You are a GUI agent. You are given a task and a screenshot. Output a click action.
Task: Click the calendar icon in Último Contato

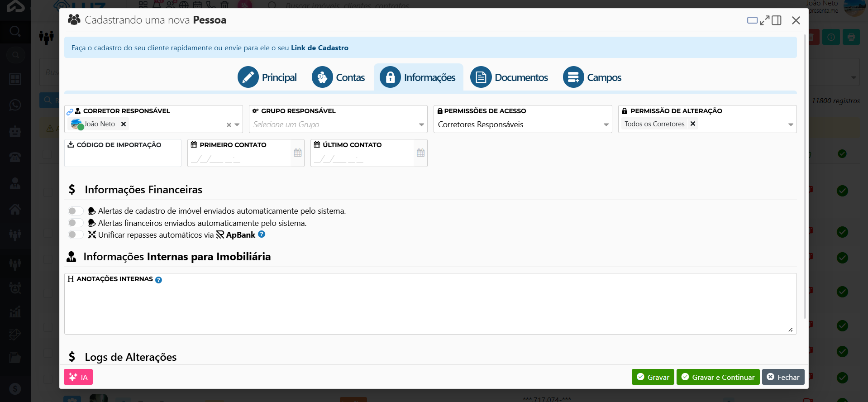[421, 153]
